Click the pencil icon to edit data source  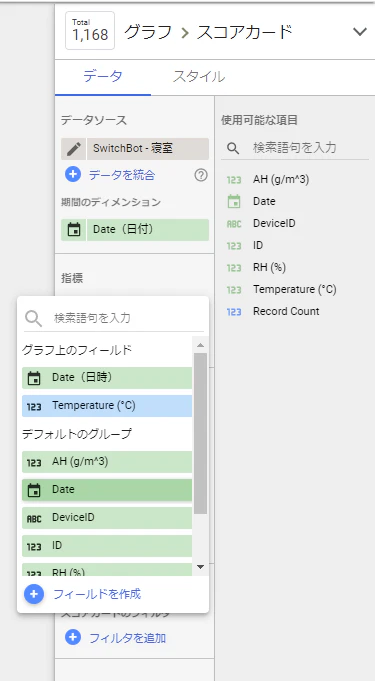click(73, 149)
